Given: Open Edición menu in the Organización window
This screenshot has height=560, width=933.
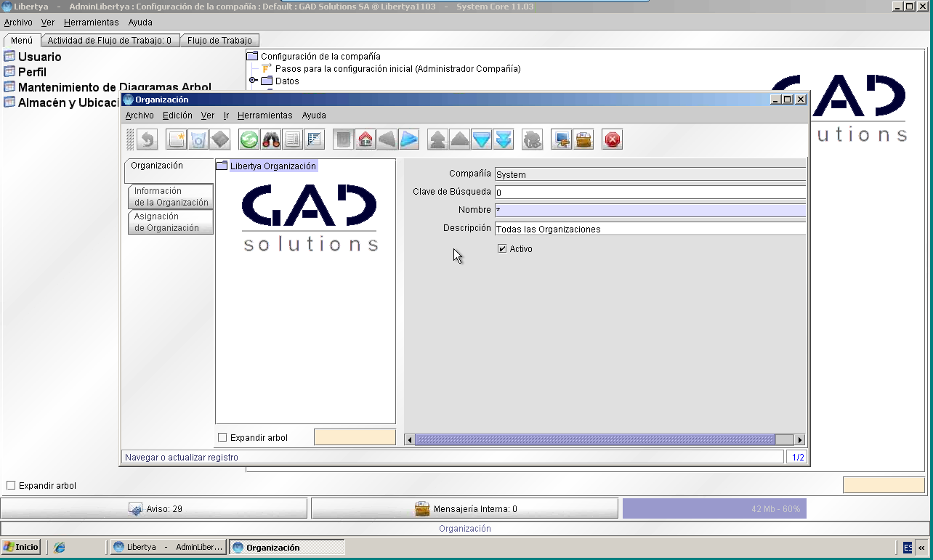Looking at the screenshot, I should (x=177, y=115).
